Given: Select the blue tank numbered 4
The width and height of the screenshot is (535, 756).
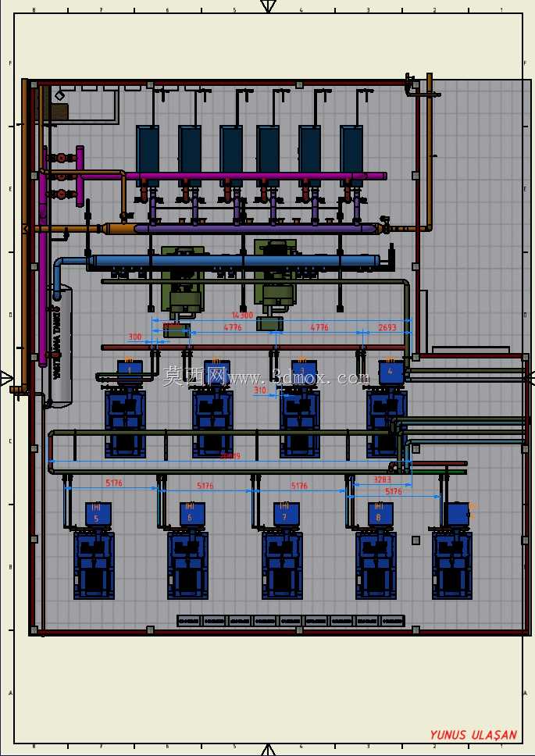Looking at the screenshot, I should [x=391, y=371].
